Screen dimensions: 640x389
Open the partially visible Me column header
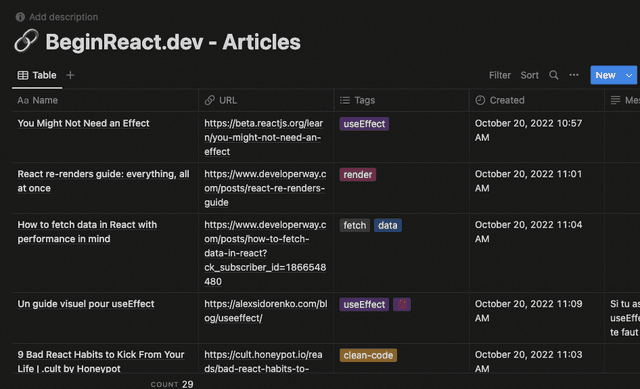tap(623, 100)
